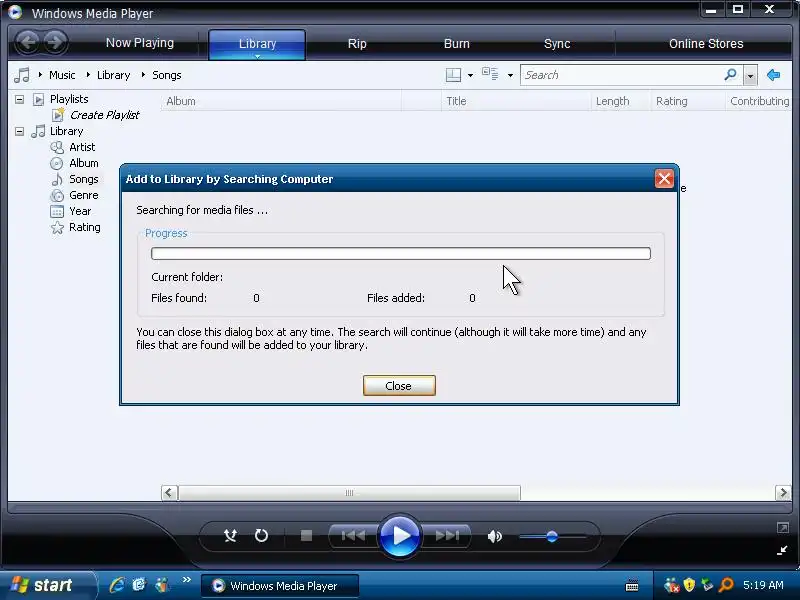Image resolution: width=800 pixels, height=600 pixels.
Task: Click the Next track button
Action: click(x=446, y=536)
